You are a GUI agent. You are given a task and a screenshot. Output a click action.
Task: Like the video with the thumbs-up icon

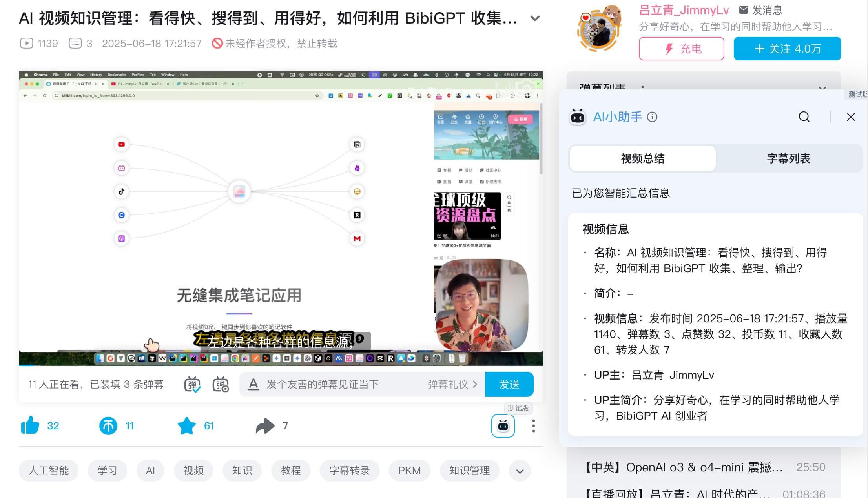point(31,426)
